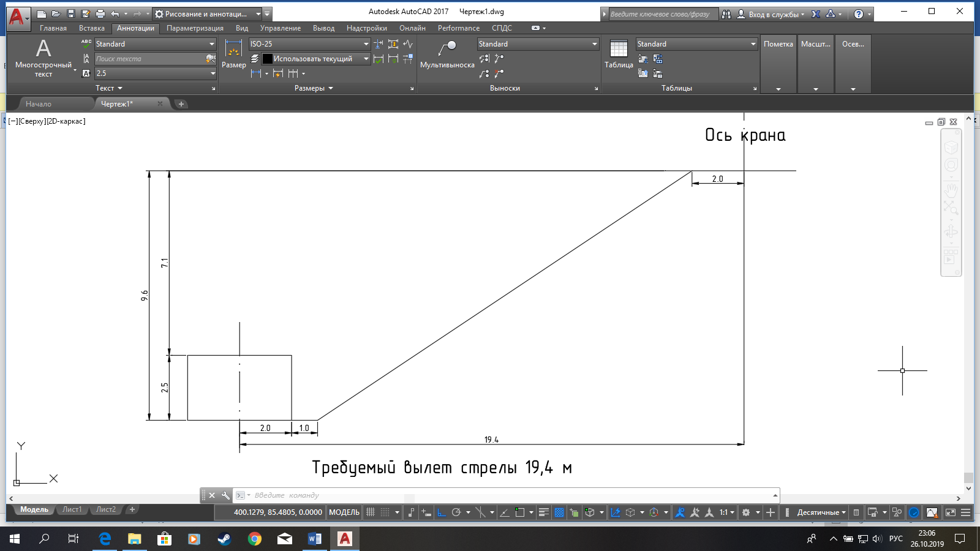980x551 pixels.
Task: Click the Вход в службы sign-in button
Action: pyautogui.click(x=772, y=14)
